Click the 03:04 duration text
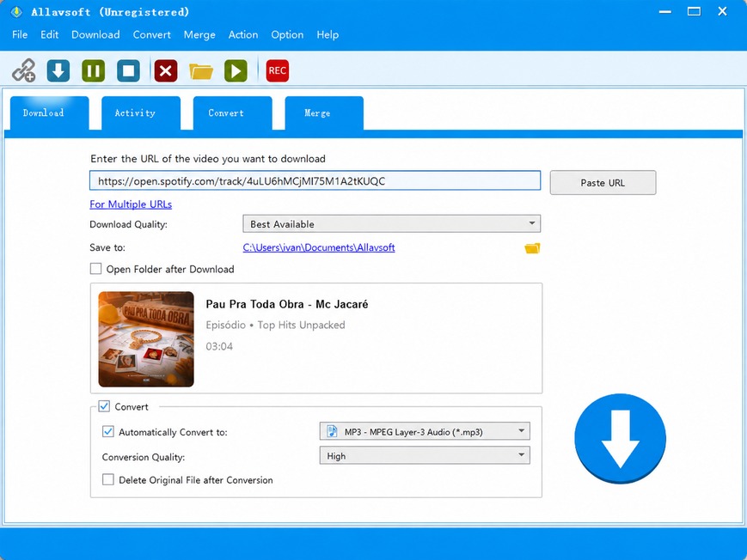Screen dimensions: 747x560 tap(219, 346)
